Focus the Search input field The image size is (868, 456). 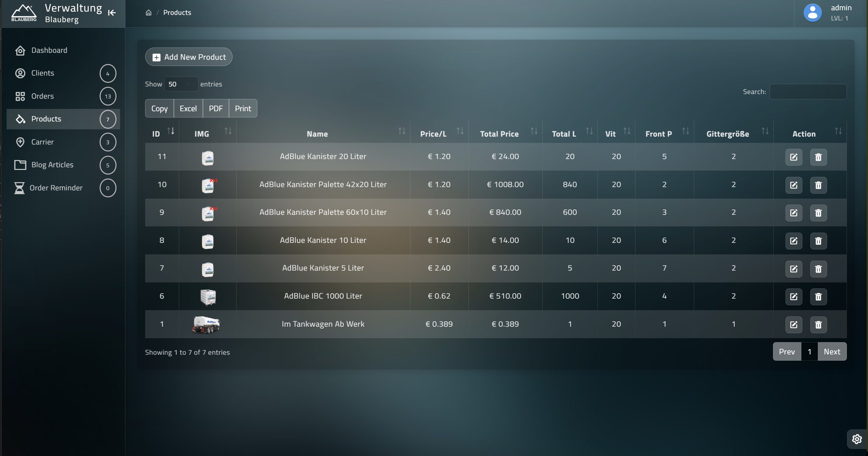coord(808,91)
